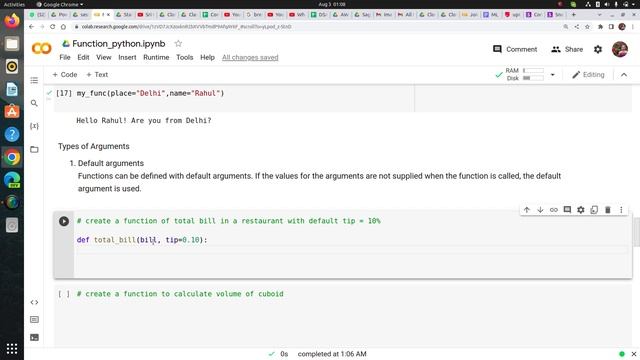Open variables inspector panel
Image resolution: width=640 pixels, height=360 pixels.
coord(34,126)
